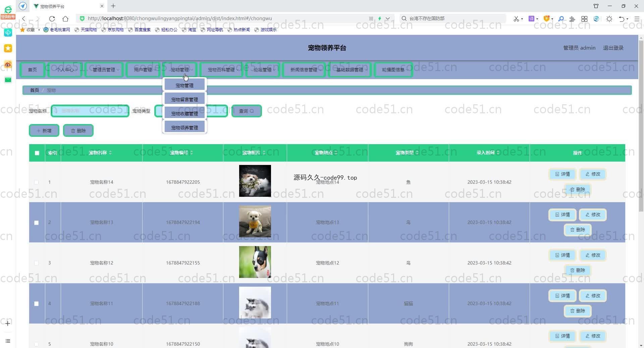Click the skin shirt icon in title bar
This screenshot has height=348, width=644.
click(x=596, y=6)
